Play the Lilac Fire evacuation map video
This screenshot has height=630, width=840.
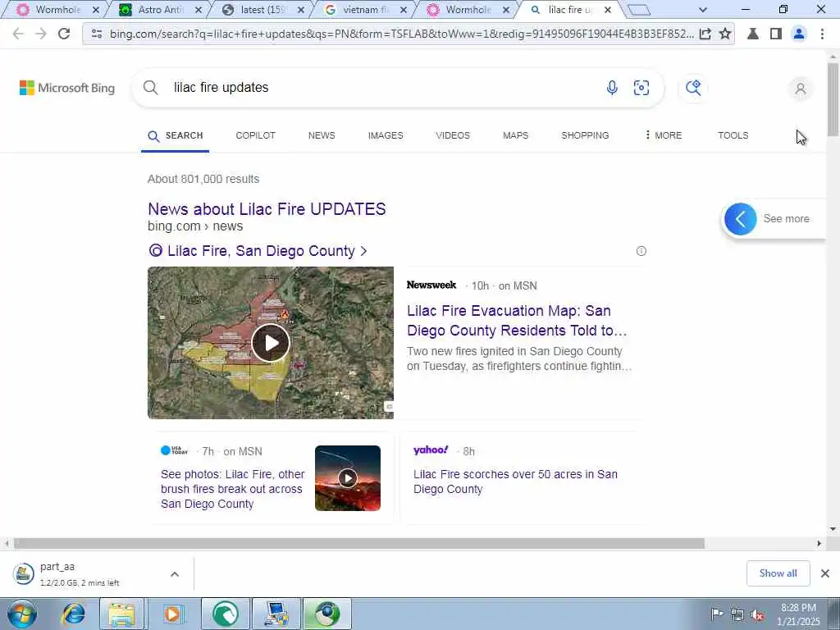click(271, 343)
